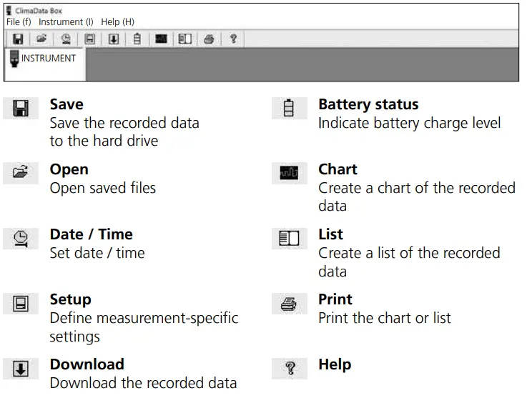Click the Save icon in the toolbar
The height and width of the screenshot is (408, 532).
(x=18, y=39)
